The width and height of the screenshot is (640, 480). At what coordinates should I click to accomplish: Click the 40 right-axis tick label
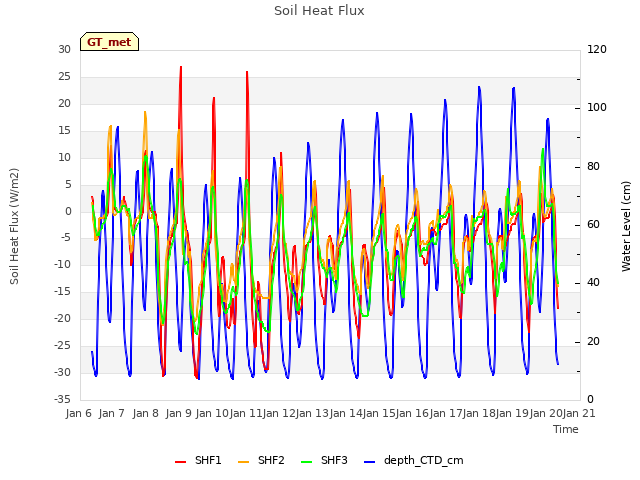[593, 283]
